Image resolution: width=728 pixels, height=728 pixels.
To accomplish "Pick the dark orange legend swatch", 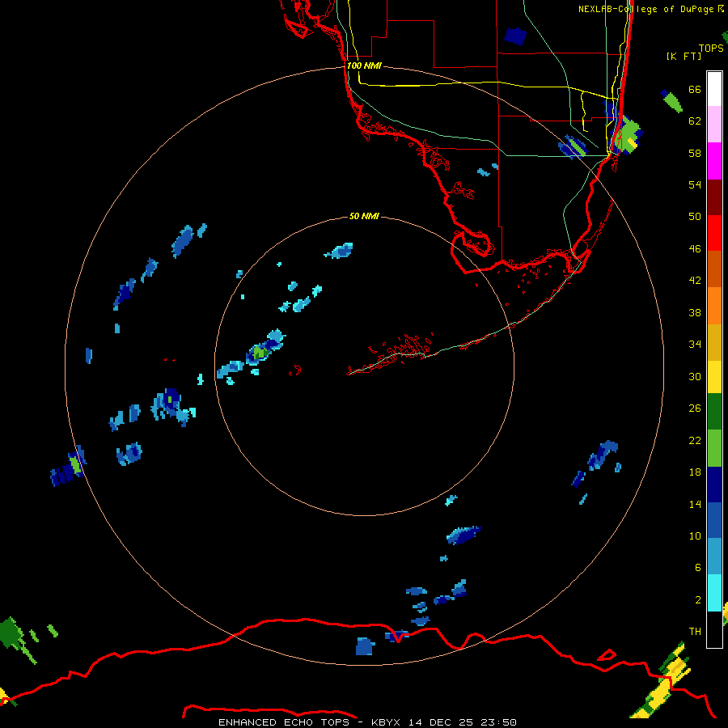I will (x=714, y=269).
